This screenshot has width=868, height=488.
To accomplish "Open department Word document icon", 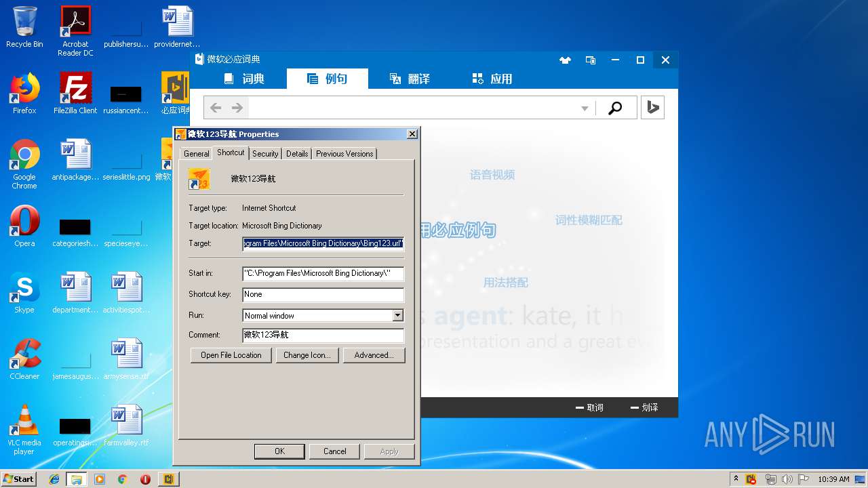I will pos(75,293).
